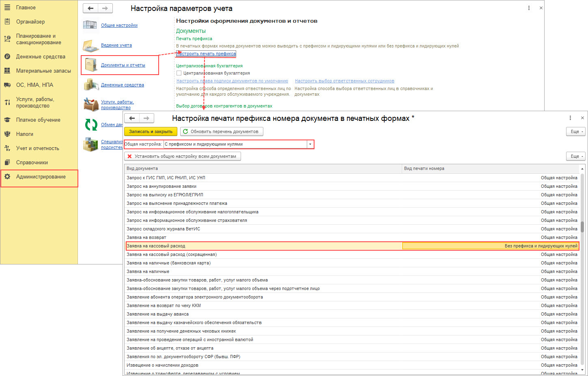The image size is (588, 376).
Task: Select Заявление на возврат по чеку ККМ
Action: point(352,305)
